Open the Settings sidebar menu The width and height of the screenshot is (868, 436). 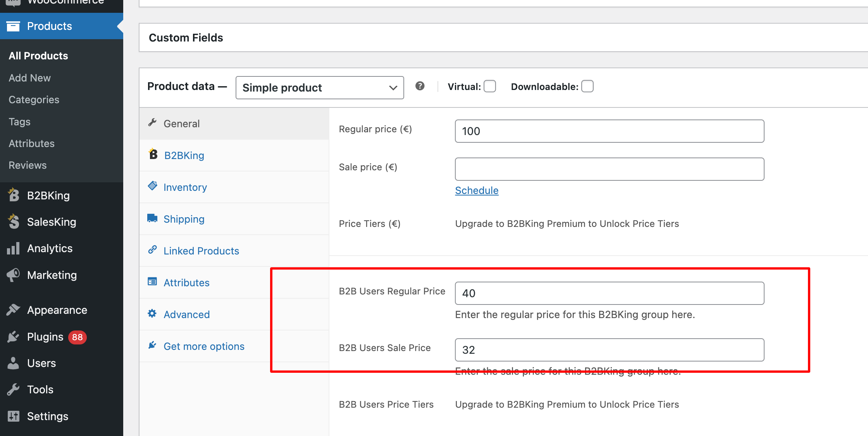[62, 416]
